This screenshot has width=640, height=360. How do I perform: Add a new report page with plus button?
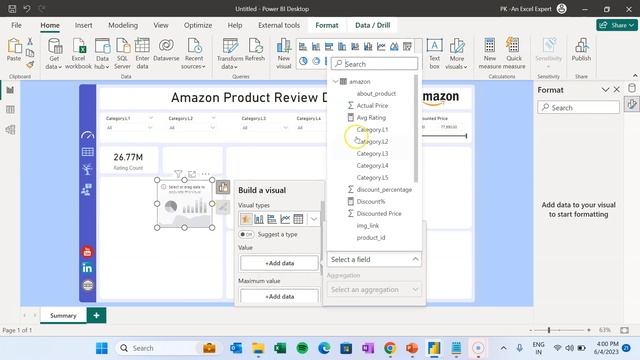[96, 315]
